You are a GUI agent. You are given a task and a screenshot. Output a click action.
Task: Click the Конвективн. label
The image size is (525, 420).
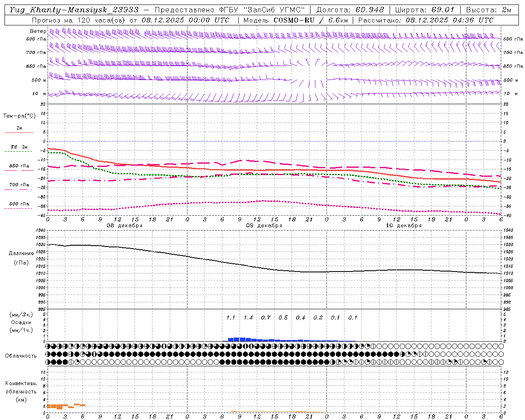pyautogui.click(x=21, y=383)
